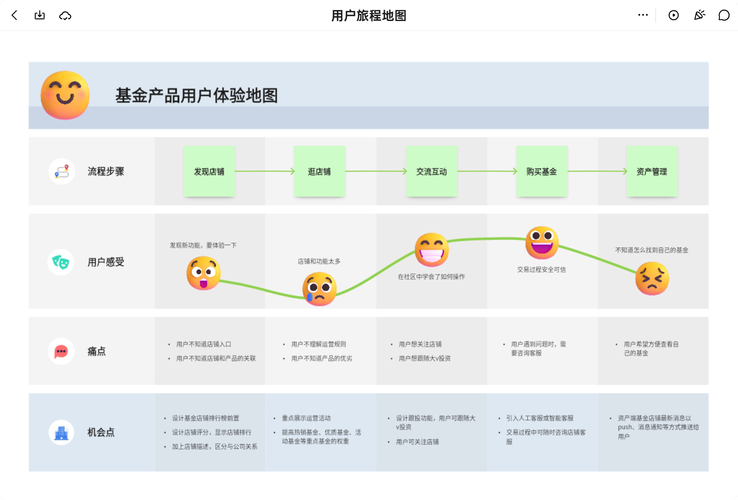Click the text 交易过程安全可信

point(542,270)
